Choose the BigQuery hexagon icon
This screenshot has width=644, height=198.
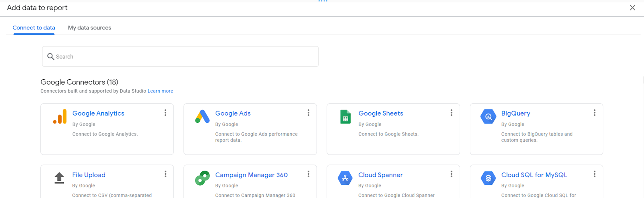(x=488, y=117)
